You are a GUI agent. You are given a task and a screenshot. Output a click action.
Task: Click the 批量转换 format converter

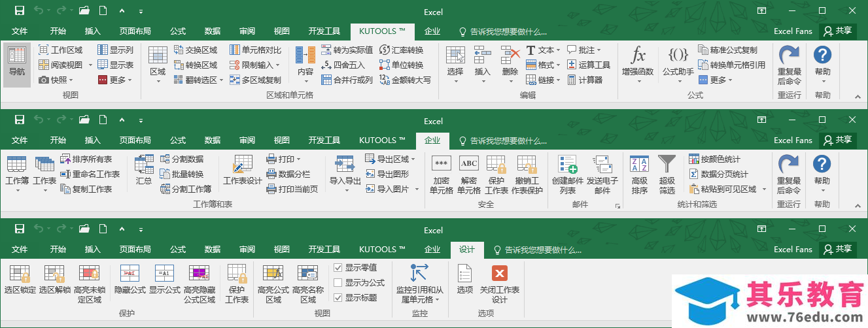(182, 174)
